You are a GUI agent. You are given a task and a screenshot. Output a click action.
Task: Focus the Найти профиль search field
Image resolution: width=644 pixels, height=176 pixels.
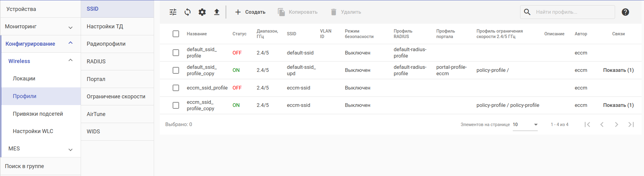click(572, 12)
